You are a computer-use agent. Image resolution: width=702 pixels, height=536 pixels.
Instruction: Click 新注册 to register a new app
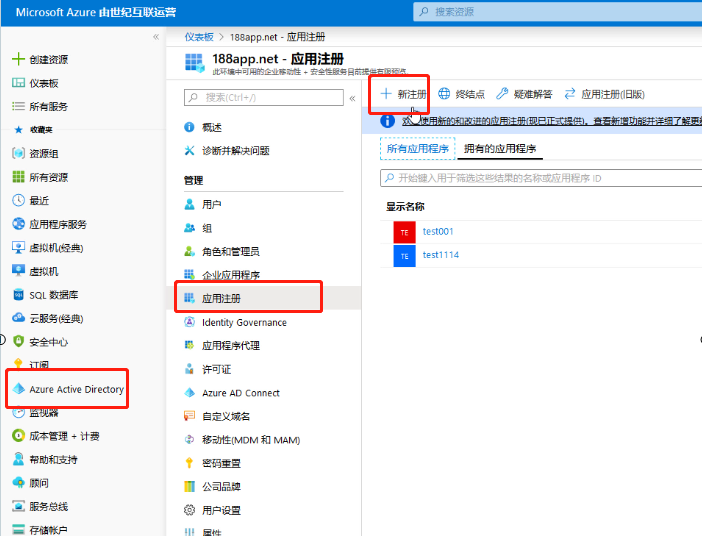[x=403, y=94]
